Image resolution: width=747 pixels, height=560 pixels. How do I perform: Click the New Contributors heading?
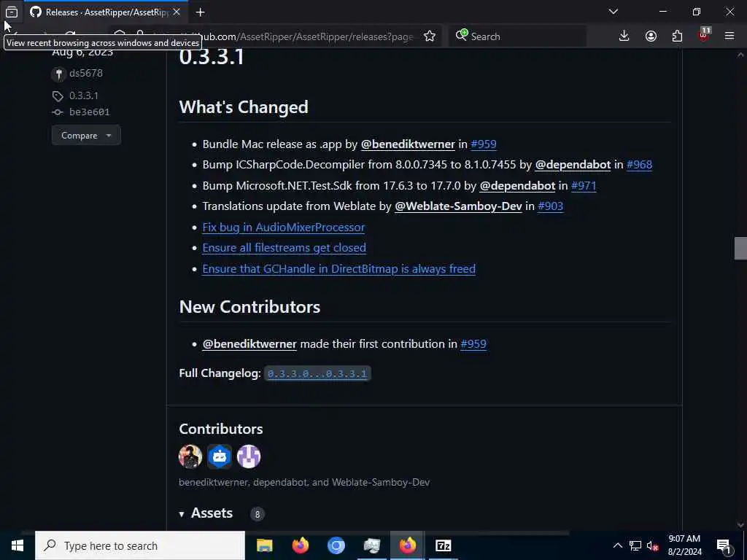[249, 307]
